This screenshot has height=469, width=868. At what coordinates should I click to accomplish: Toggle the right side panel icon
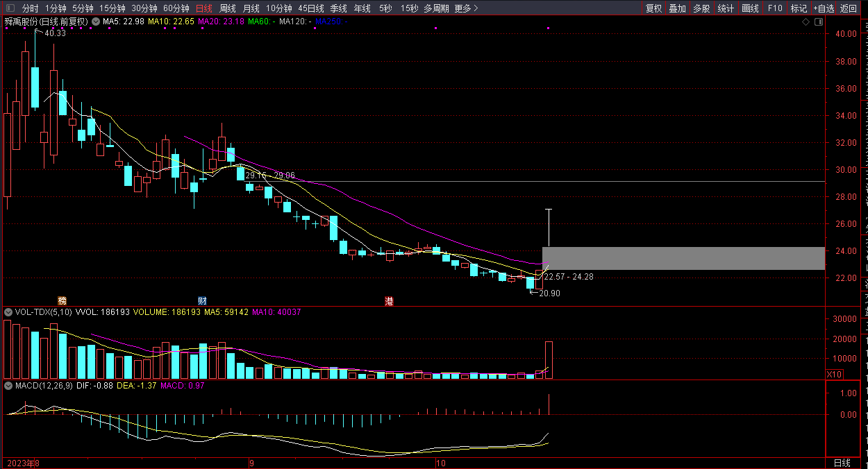817,22
